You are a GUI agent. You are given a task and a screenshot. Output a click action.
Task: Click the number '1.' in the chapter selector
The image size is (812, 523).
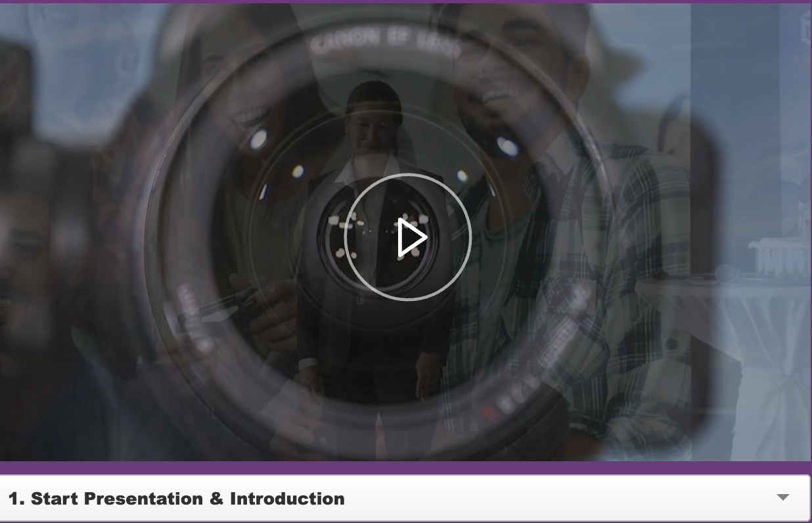point(17,499)
